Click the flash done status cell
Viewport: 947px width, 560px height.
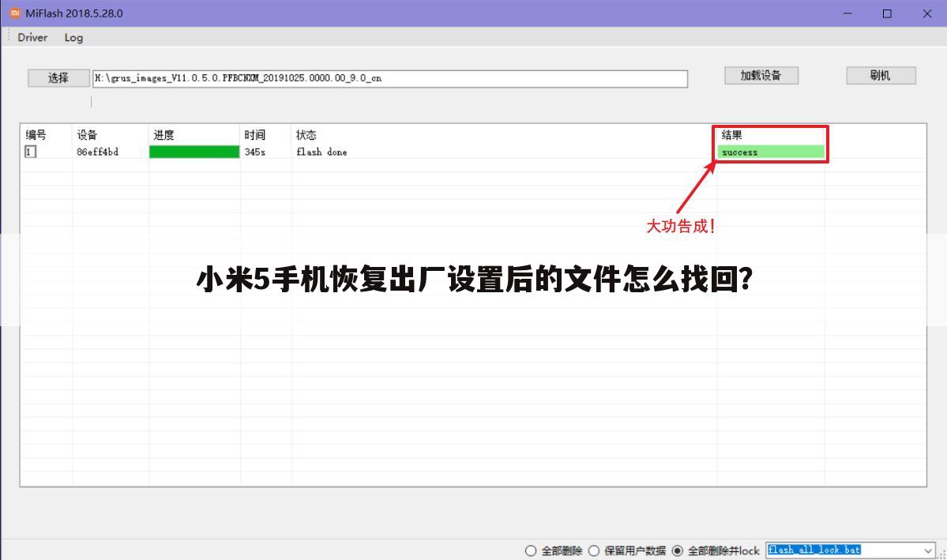322,152
